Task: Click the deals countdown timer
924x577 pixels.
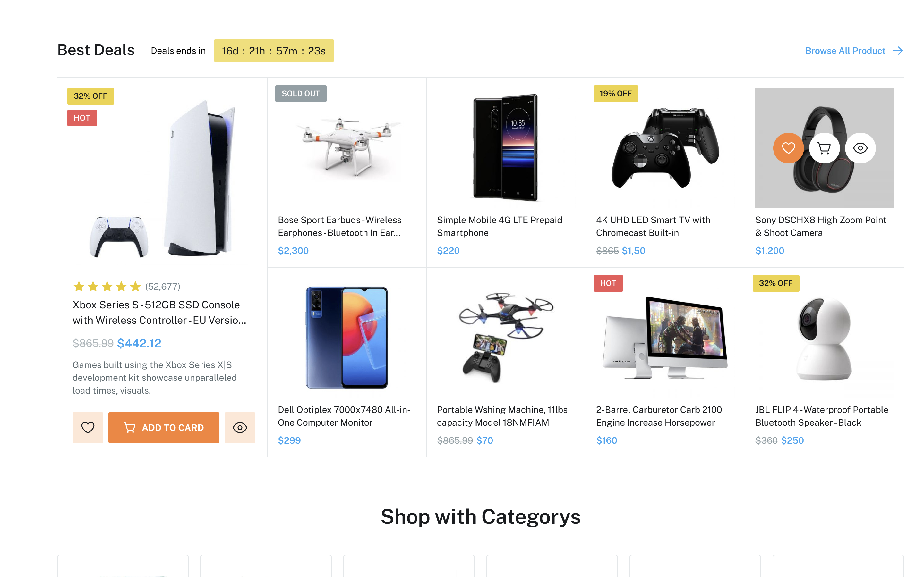Action: click(x=273, y=51)
